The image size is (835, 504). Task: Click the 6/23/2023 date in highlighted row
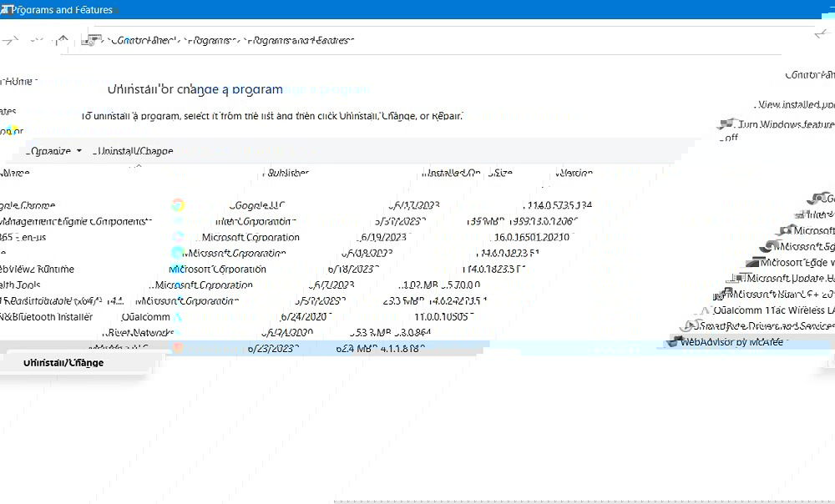[273, 349]
